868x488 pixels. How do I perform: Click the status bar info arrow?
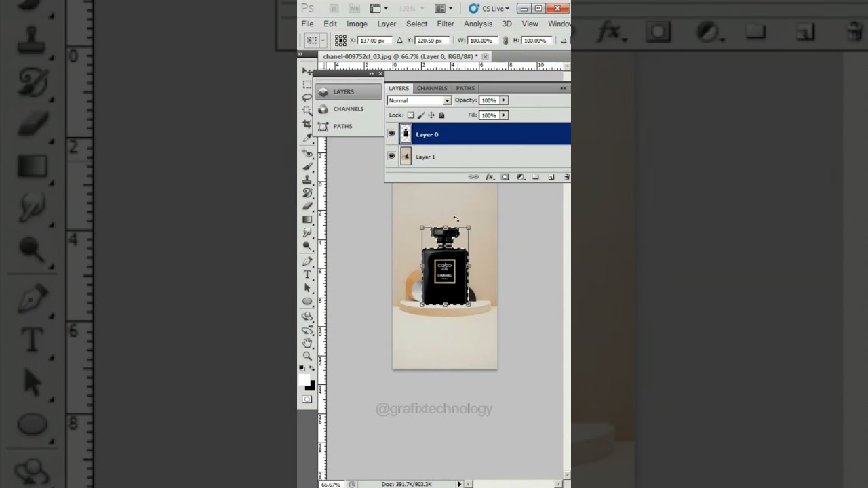(459, 484)
